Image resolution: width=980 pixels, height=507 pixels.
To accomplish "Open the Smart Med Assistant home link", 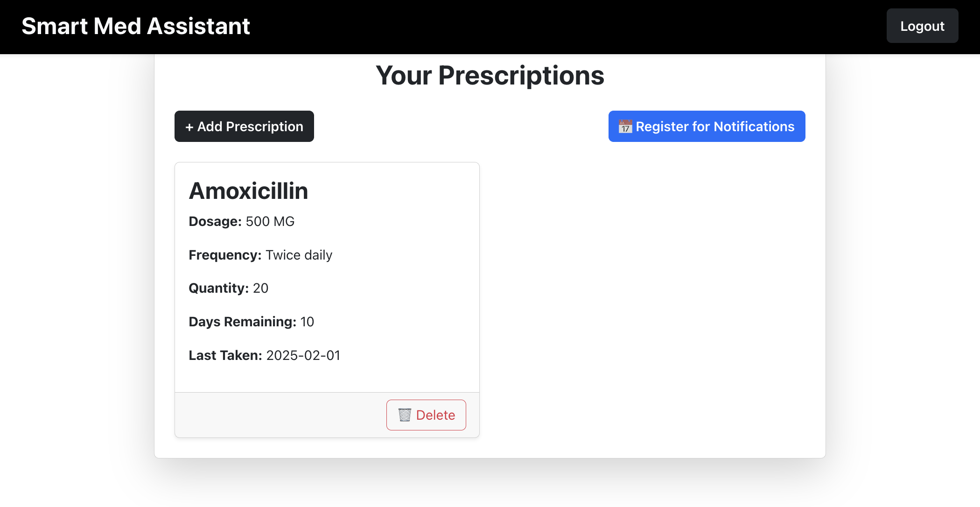I will (136, 26).
